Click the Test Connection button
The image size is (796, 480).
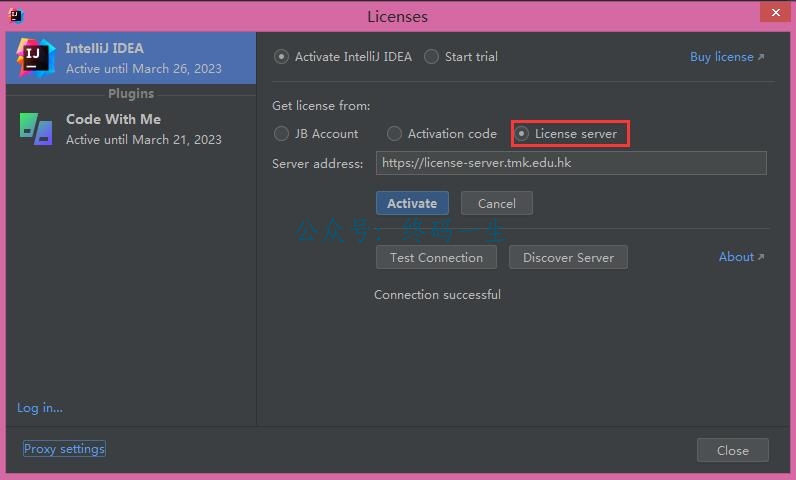pyautogui.click(x=436, y=257)
